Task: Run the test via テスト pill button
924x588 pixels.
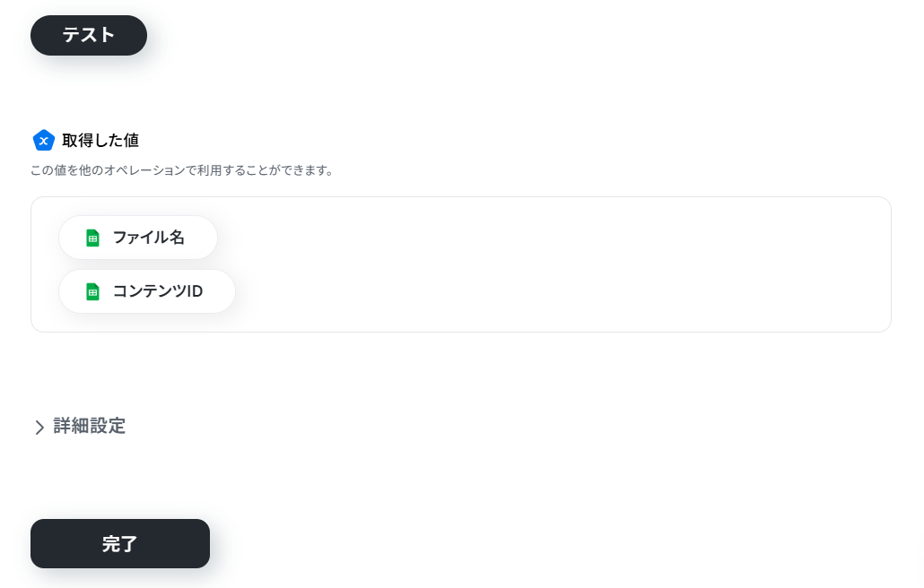Action: tap(89, 35)
